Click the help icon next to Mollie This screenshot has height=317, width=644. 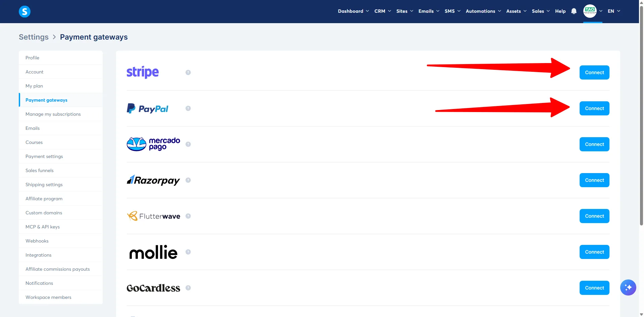pos(188,252)
